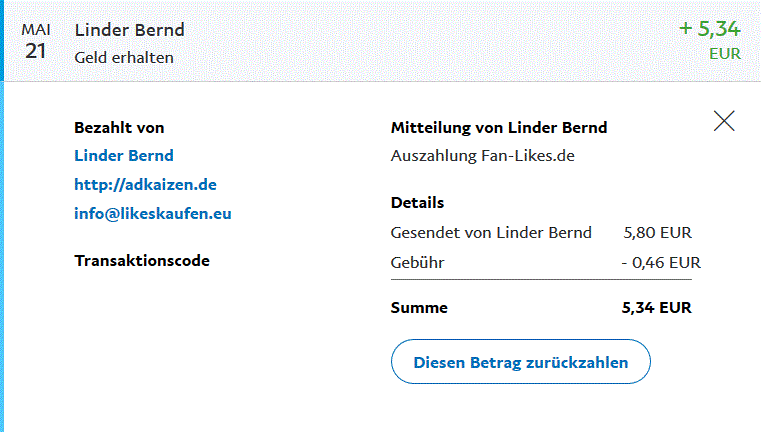
Task: Click the Gebühr fee line
Action: tap(417, 262)
